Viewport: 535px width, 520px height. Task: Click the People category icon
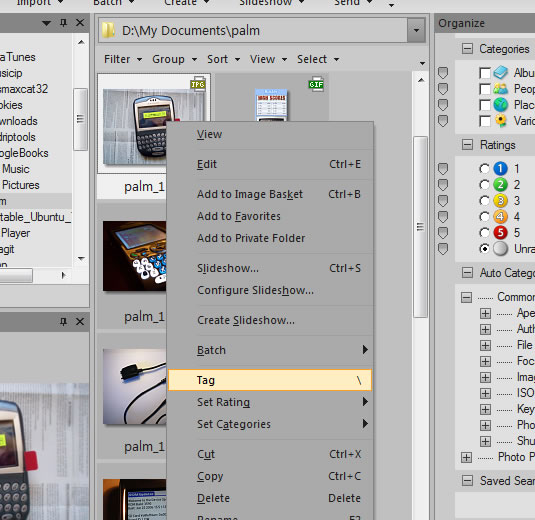(x=501, y=89)
